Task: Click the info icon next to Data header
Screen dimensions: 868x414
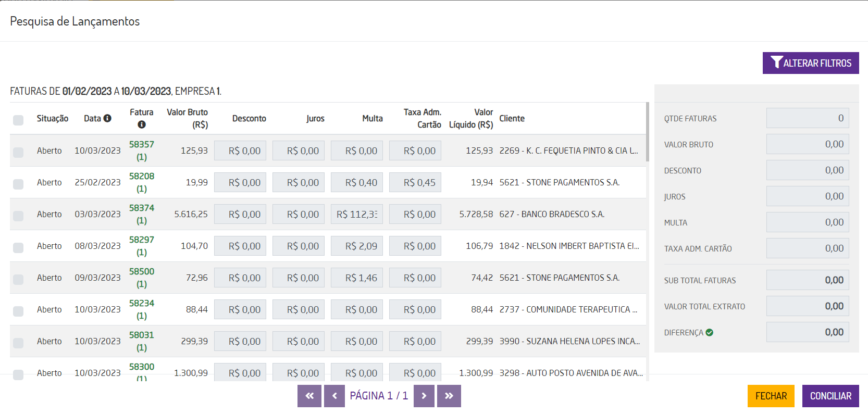Action: coord(107,118)
